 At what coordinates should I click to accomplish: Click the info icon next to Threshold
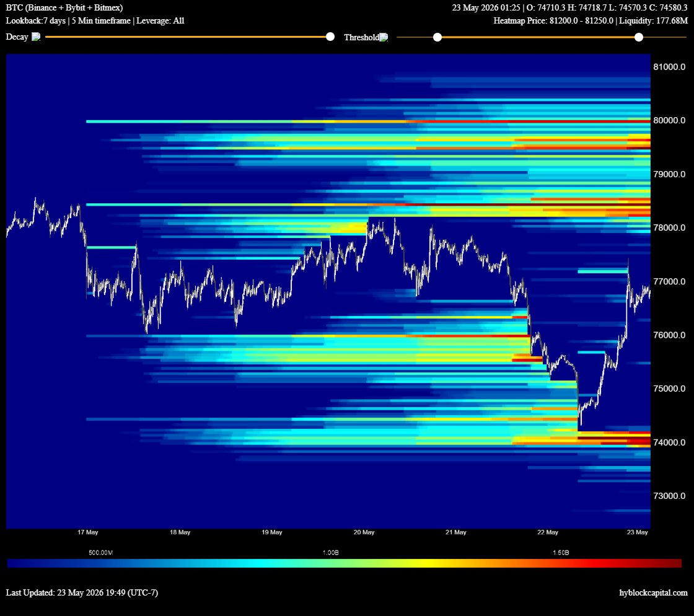coord(384,37)
